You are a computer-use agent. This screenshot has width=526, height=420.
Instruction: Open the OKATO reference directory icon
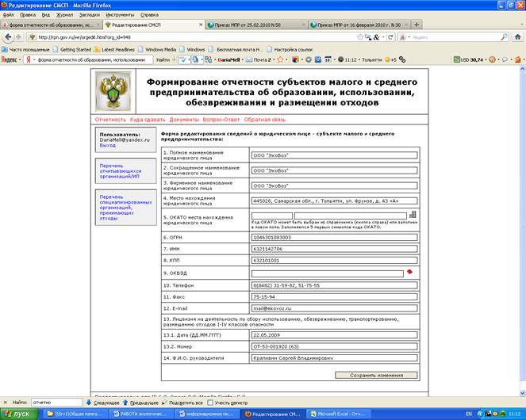[x=413, y=215]
